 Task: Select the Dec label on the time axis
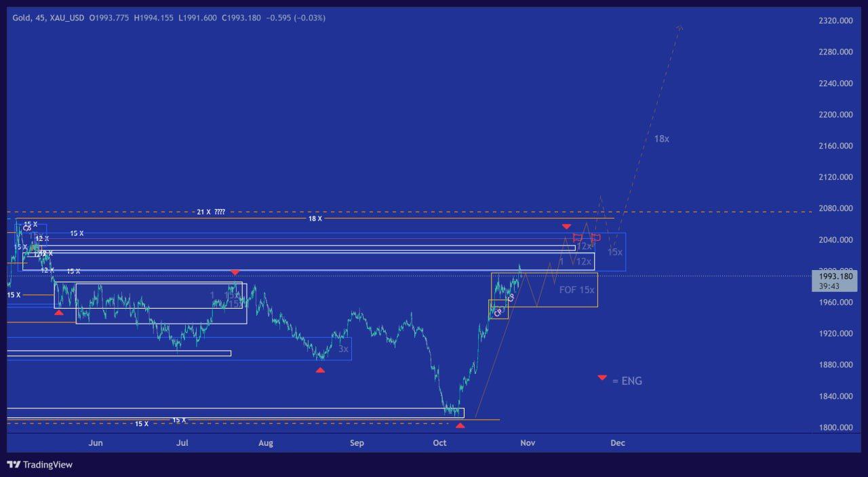point(617,443)
